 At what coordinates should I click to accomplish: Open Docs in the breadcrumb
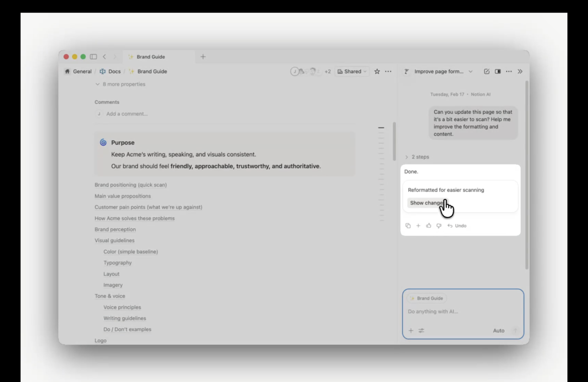[x=110, y=72]
